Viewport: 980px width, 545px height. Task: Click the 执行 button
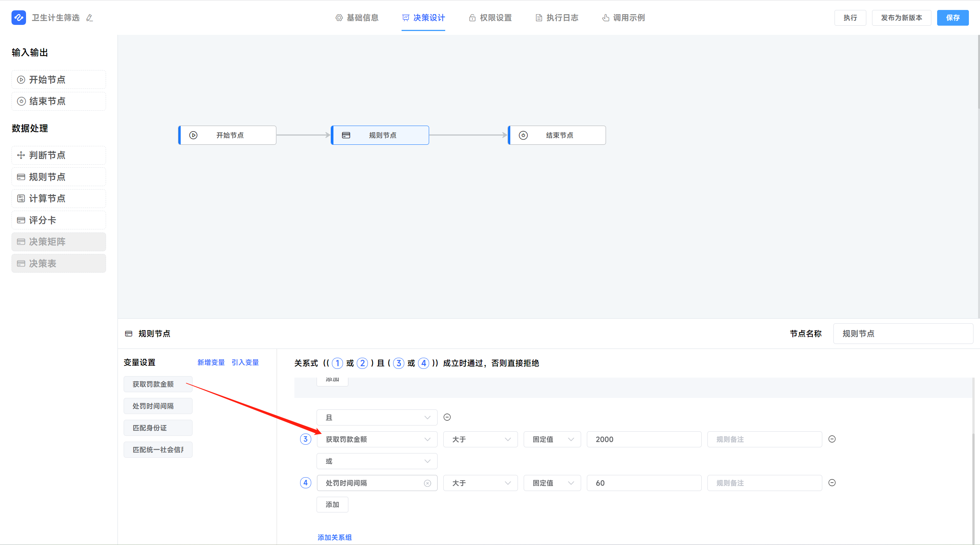coord(850,18)
